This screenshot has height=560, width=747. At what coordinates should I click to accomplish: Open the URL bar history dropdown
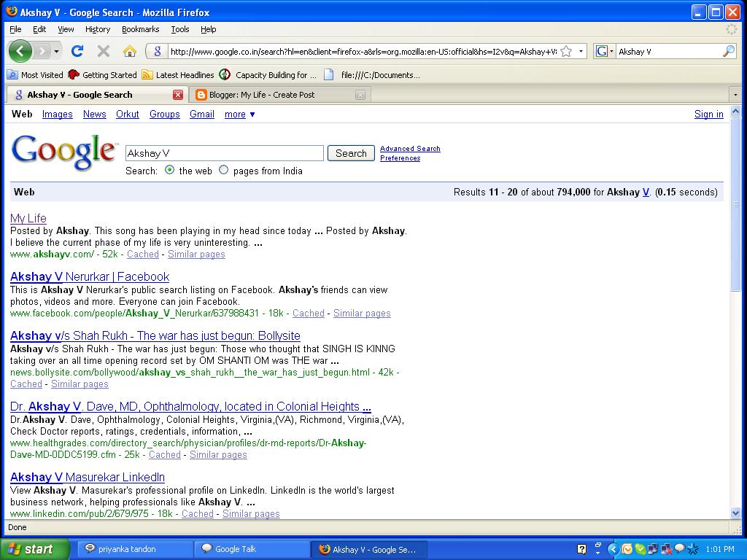[x=581, y=51]
